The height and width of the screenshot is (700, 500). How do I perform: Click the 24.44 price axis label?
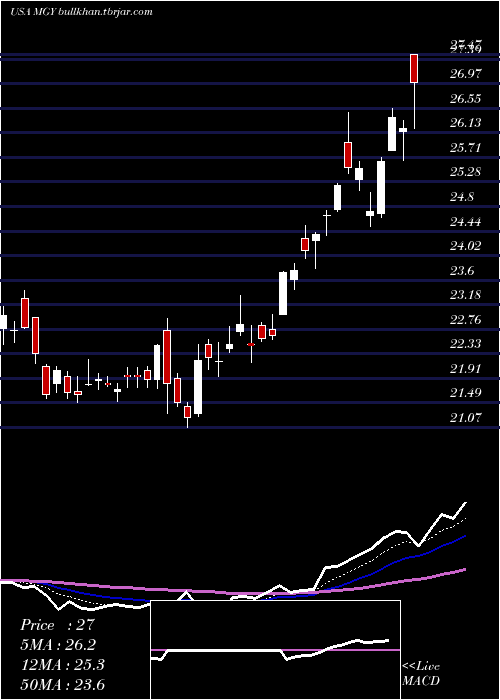pyautogui.click(x=466, y=221)
